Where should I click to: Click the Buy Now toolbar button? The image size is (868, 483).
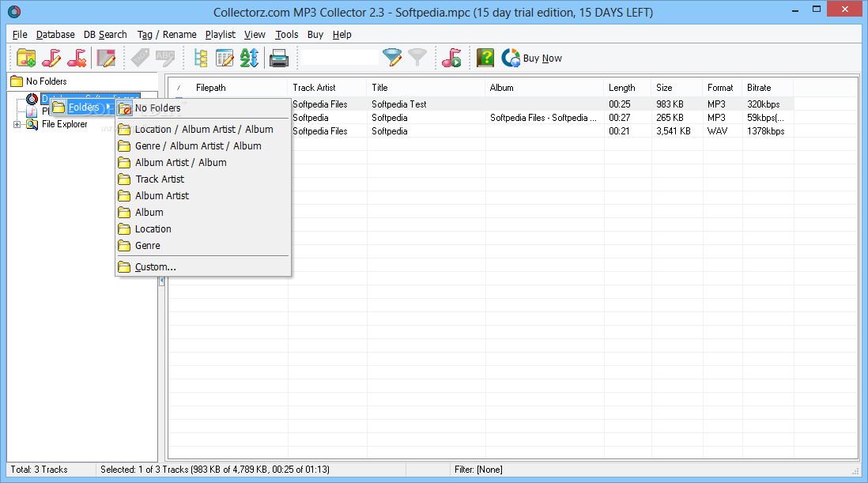[532, 58]
